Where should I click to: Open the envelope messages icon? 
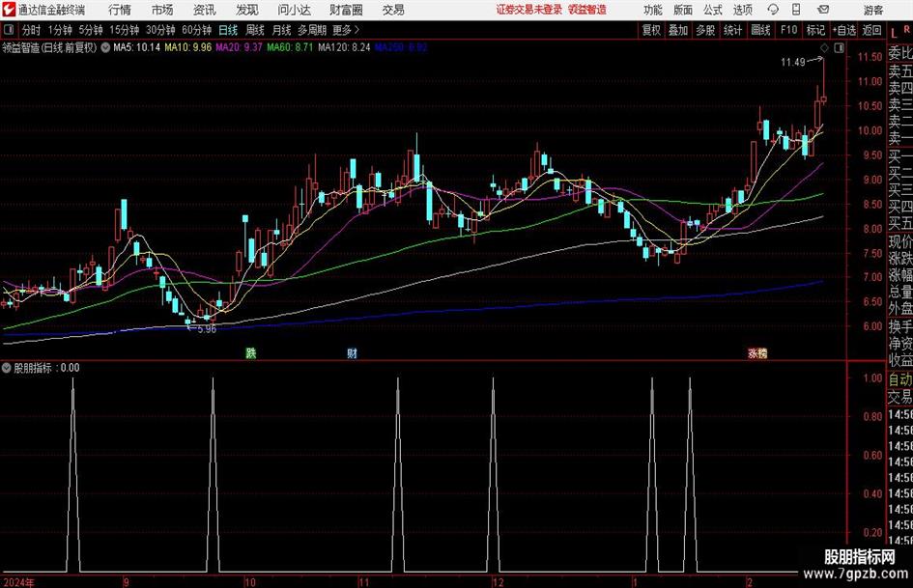pyautogui.click(x=823, y=10)
